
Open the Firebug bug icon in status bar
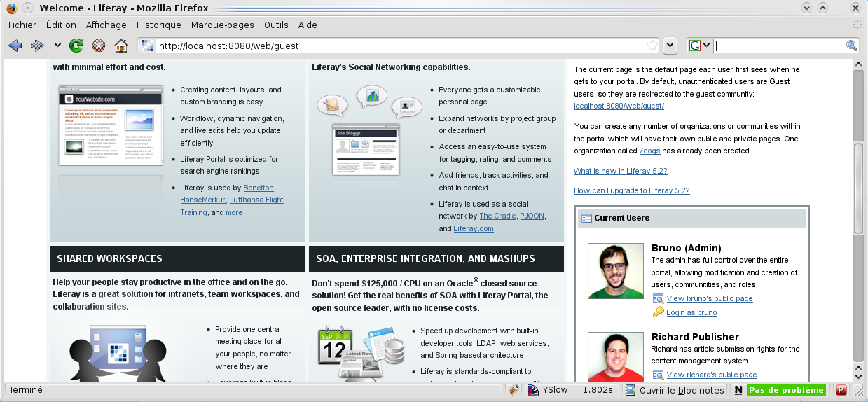(x=514, y=390)
